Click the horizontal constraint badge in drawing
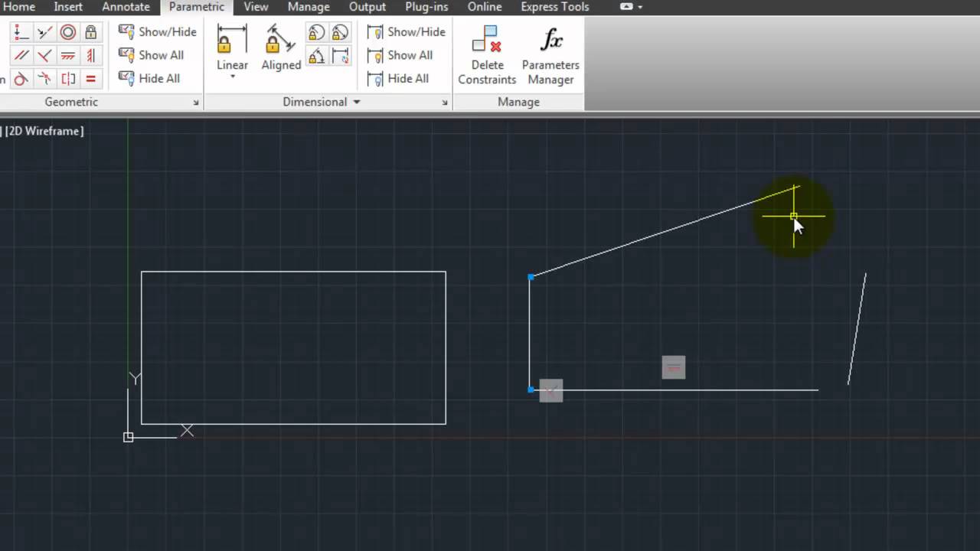Viewport: 980px width, 551px height. click(x=674, y=367)
